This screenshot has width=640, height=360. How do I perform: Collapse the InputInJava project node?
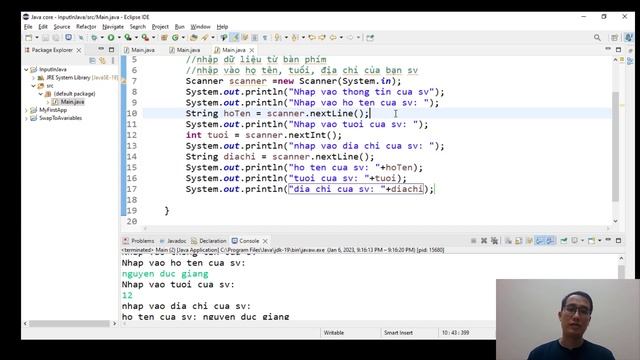click(x=27, y=70)
